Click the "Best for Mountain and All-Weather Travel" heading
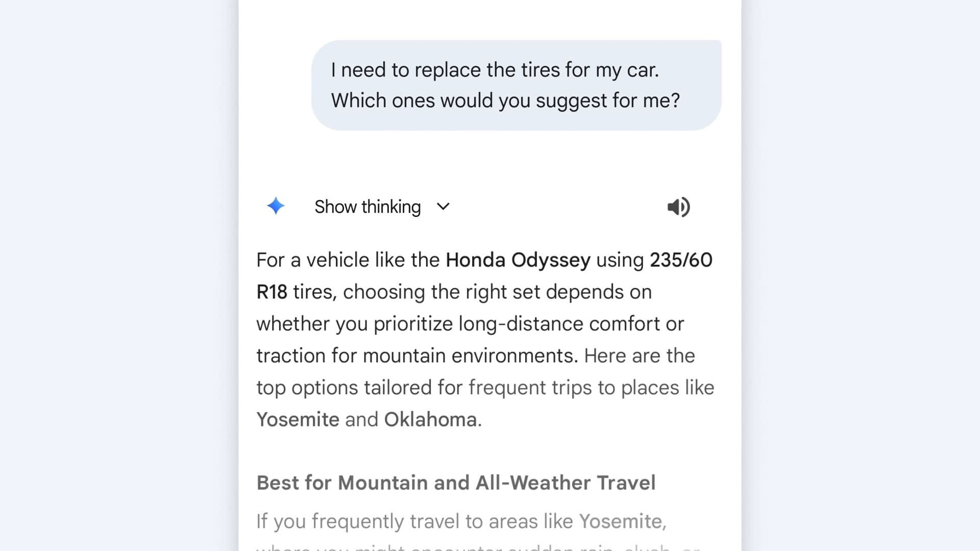 click(456, 483)
